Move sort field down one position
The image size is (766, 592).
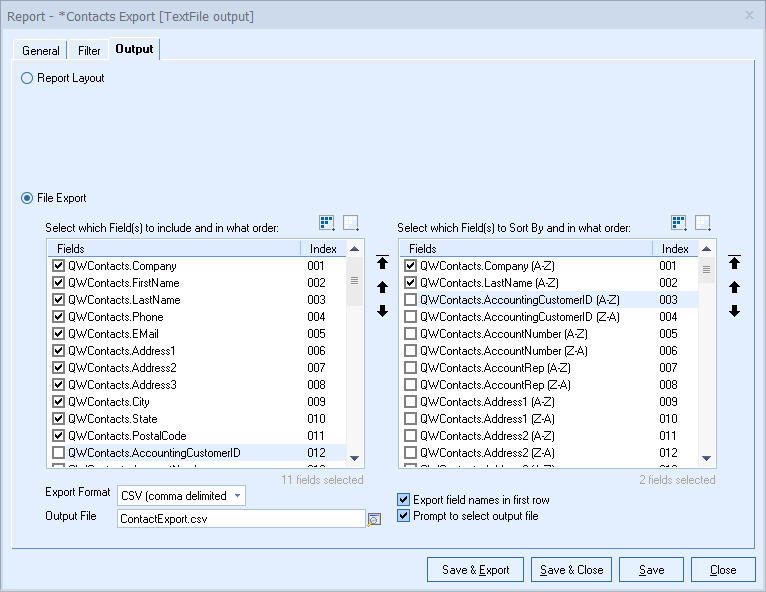pos(734,312)
